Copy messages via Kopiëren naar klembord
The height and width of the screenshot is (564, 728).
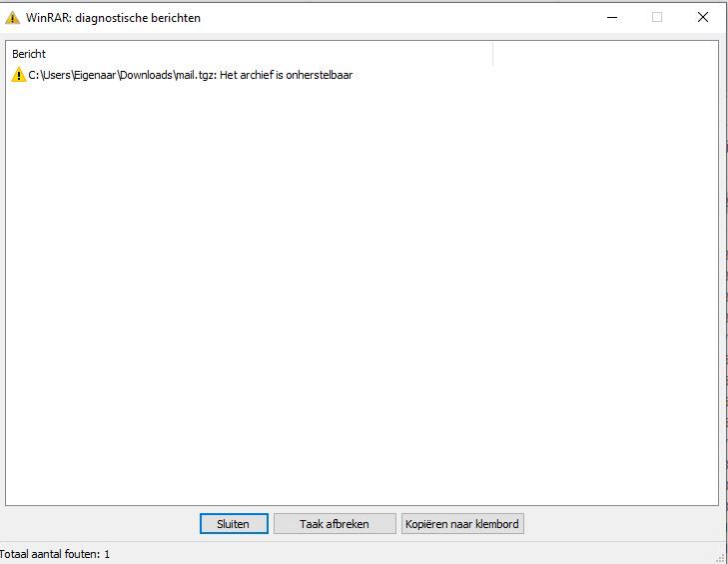click(462, 524)
